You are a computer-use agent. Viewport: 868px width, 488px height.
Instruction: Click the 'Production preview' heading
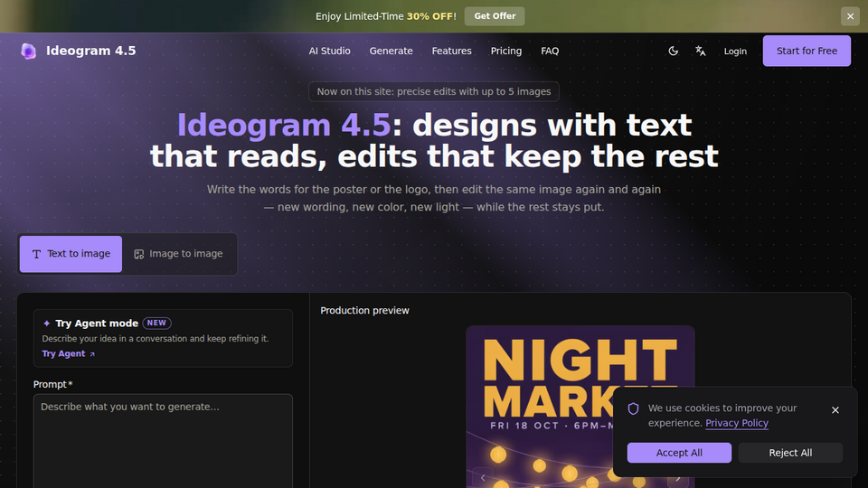[364, 310]
